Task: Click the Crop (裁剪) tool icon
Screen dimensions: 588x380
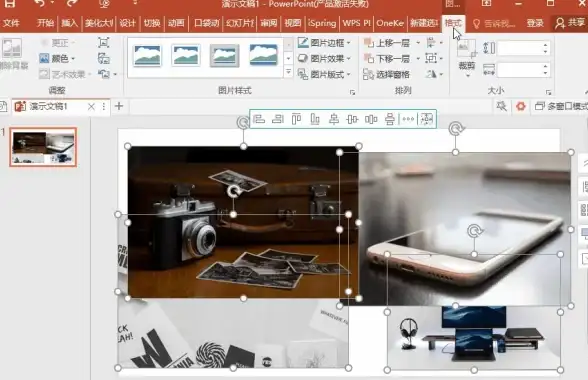Action: point(466,49)
